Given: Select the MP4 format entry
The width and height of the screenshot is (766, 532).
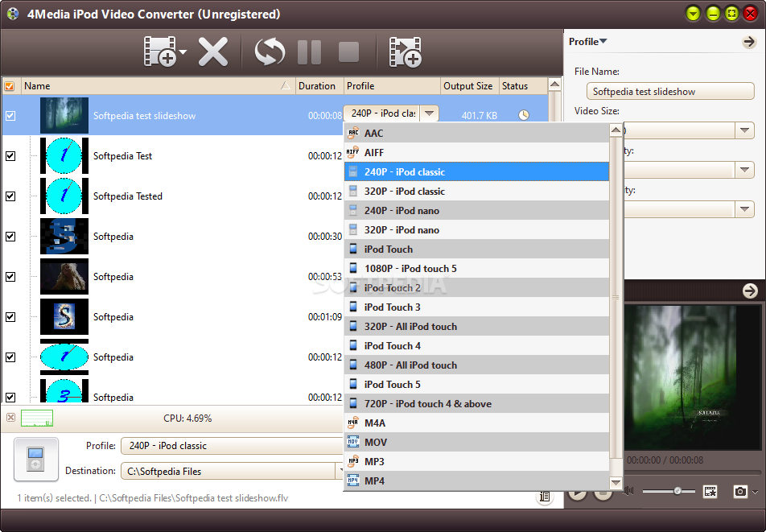Looking at the screenshot, I should 476,480.
